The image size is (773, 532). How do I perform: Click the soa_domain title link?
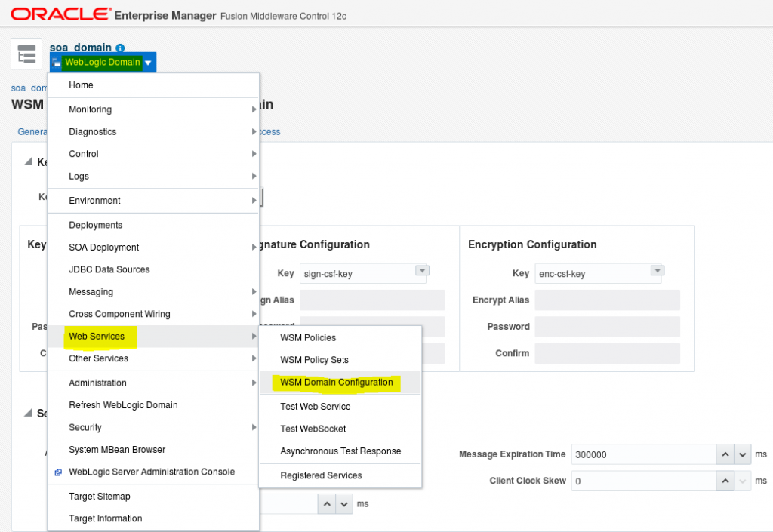coord(80,48)
